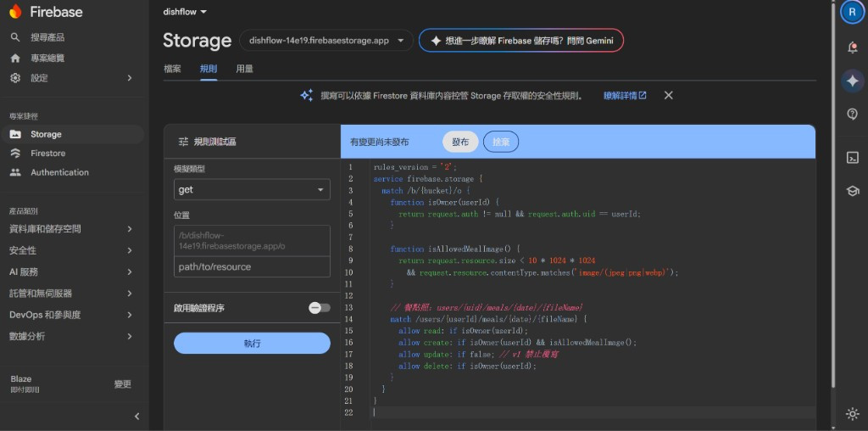868x431 pixels.
Task: Open Firestore in the sidebar
Action: [x=72, y=154]
